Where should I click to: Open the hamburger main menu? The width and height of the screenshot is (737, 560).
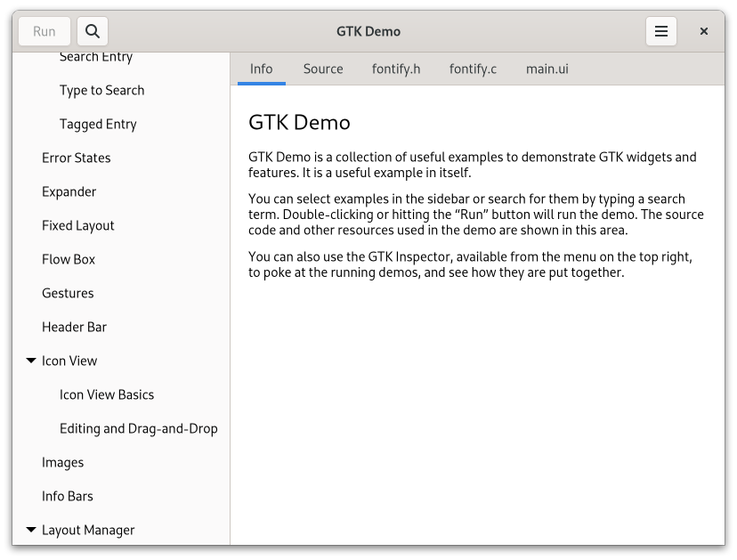pyautogui.click(x=660, y=31)
